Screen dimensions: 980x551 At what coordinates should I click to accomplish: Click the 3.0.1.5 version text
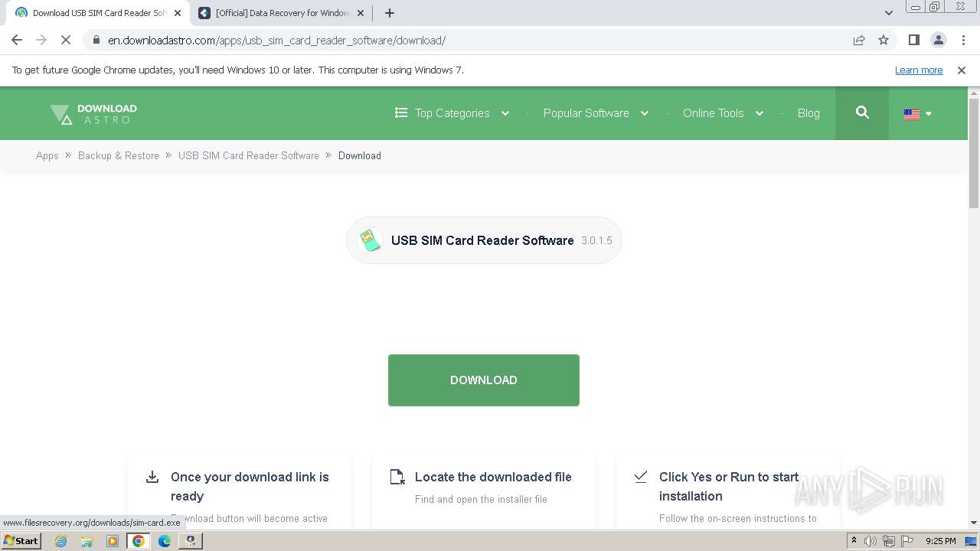pos(596,240)
